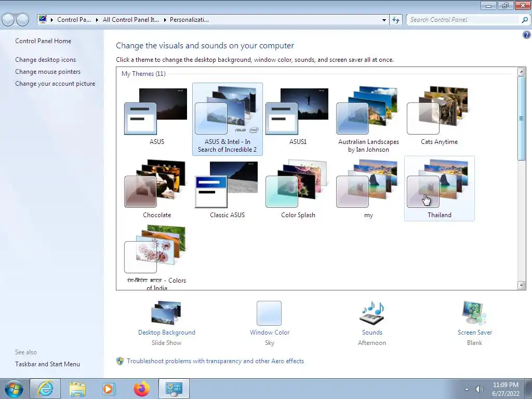Viewport: 532px width, 399px height.
Task: Apply the Classic ASUS theme
Action: [x=227, y=185]
